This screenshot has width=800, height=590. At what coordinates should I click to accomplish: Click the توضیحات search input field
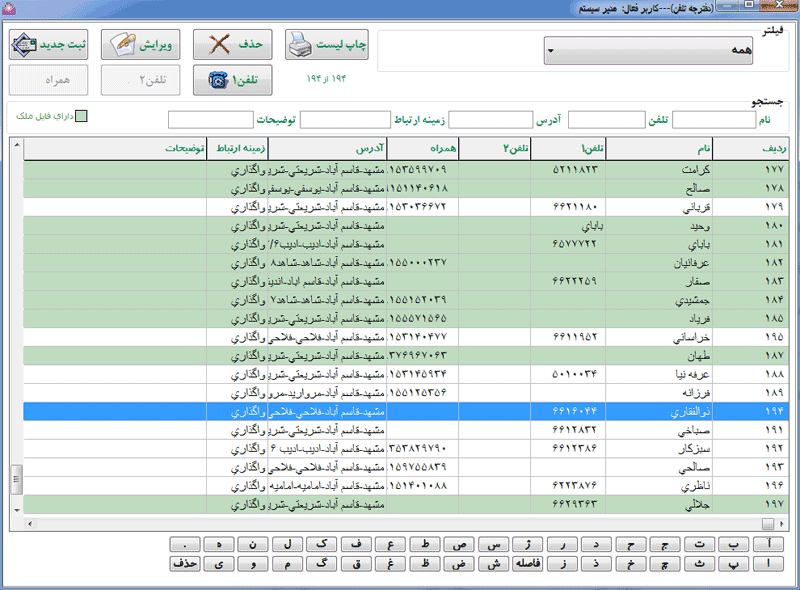coord(211,120)
